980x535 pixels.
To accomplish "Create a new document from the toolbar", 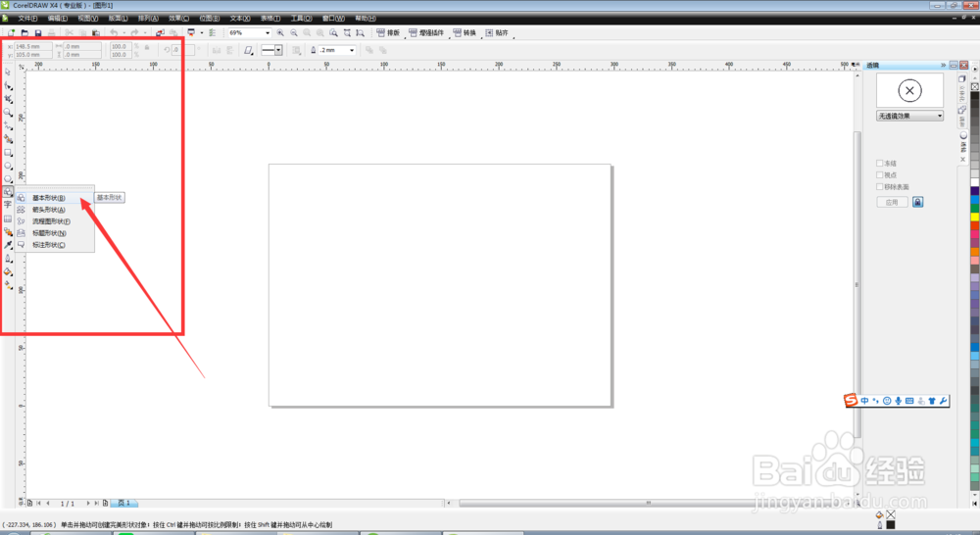I will coord(11,32).
